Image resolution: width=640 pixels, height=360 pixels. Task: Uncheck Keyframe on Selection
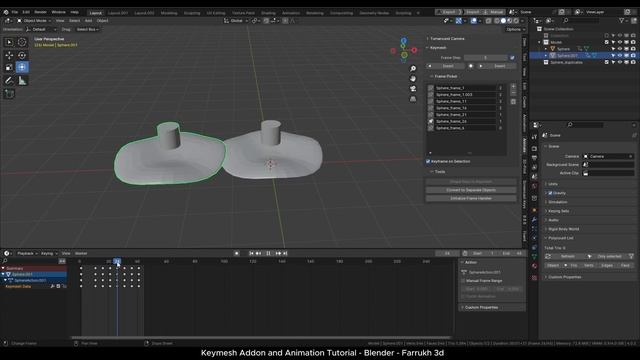[428, 162]
